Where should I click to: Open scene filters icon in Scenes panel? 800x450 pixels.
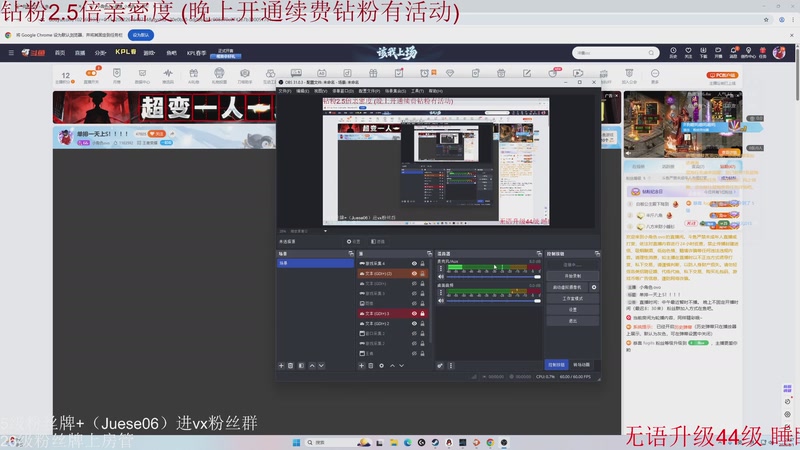point(302,366)
